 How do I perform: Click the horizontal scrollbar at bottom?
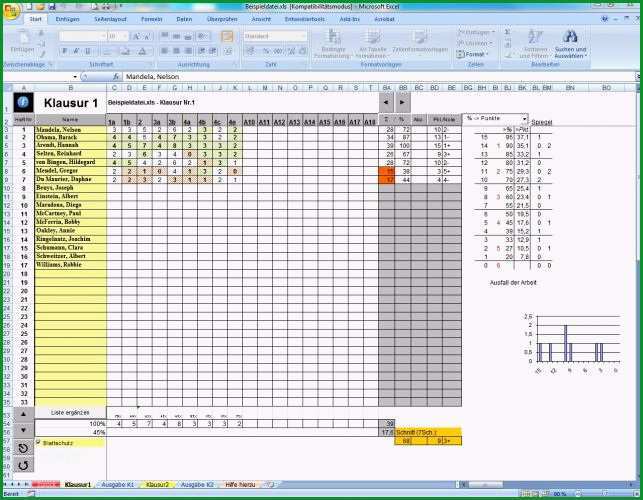click(545, 485)
